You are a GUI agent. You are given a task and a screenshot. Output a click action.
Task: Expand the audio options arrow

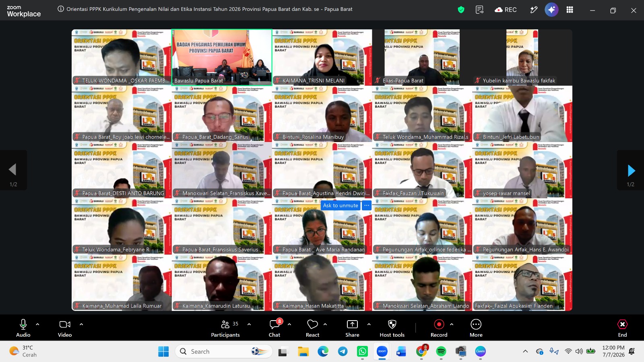pos(37,324)
